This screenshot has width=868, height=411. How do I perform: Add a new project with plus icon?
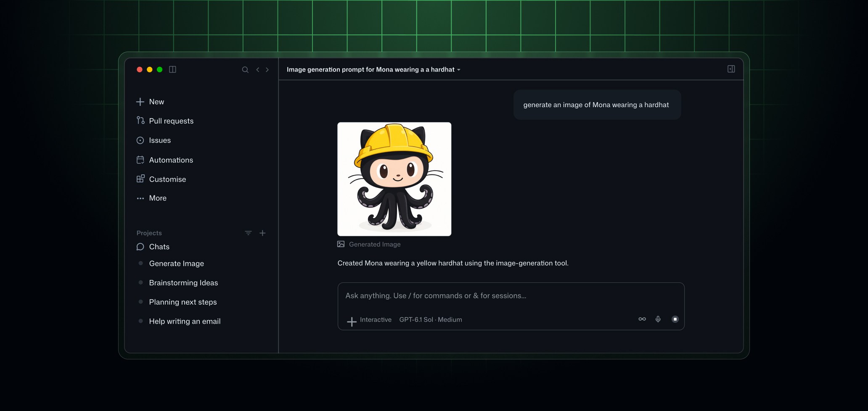(262, 233)
